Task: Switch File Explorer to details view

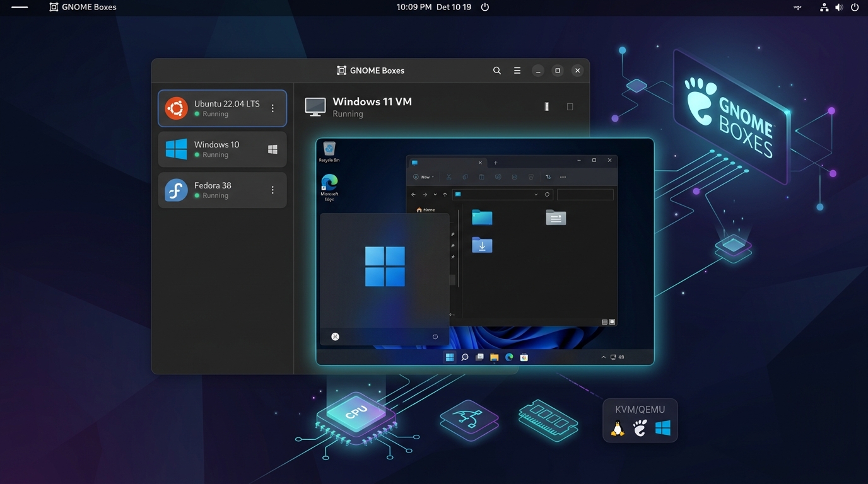Action: coord(604,322)
